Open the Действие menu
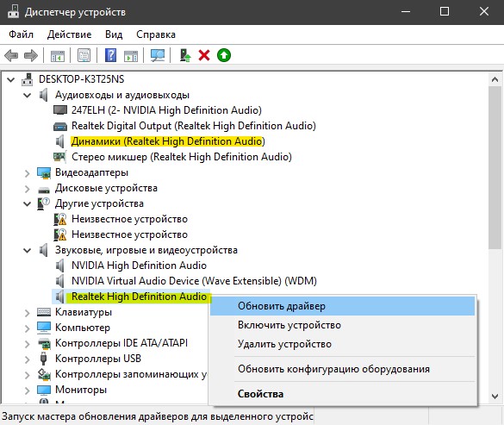The image size is (504, 425). (70, 34)
